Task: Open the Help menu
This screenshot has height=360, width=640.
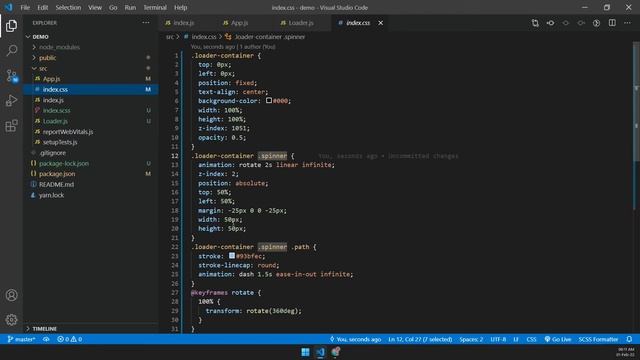Action: coord(180,7)
